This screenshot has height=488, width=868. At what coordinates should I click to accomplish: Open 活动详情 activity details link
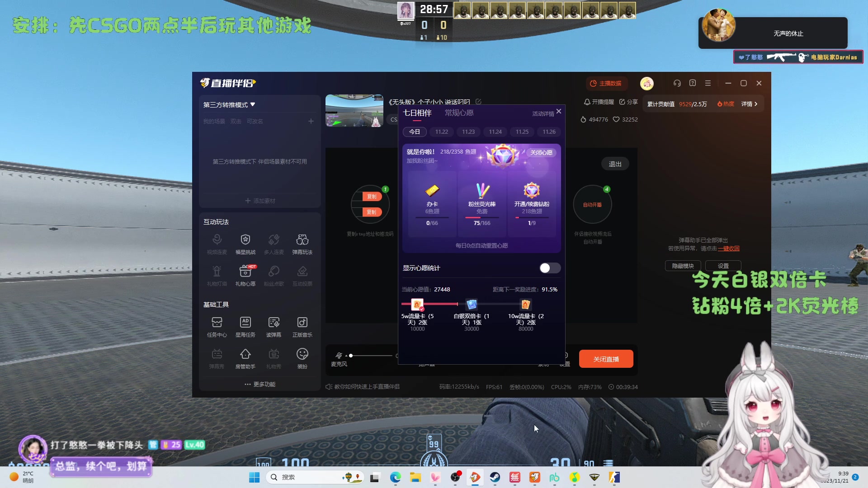point(543,114)
